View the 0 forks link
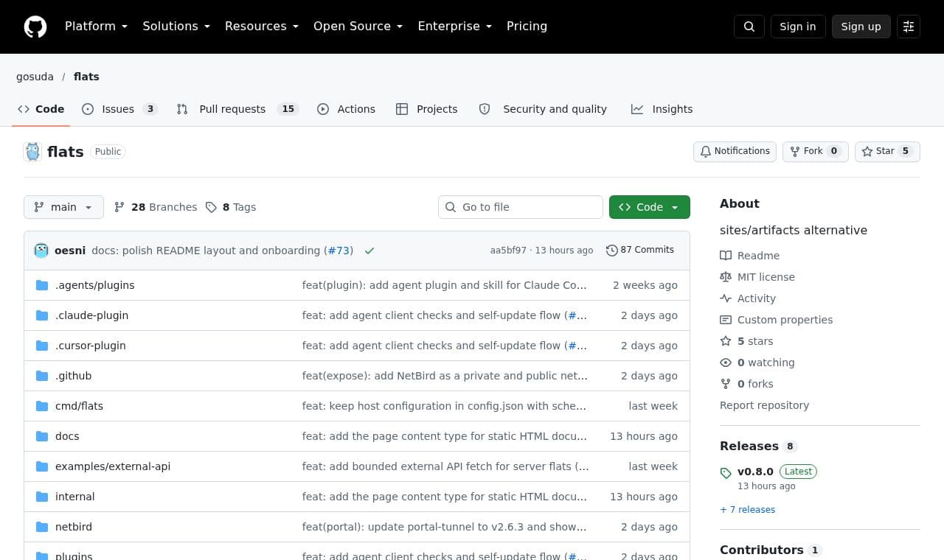This screenshot has width=944, height=560. coord(746,384)
